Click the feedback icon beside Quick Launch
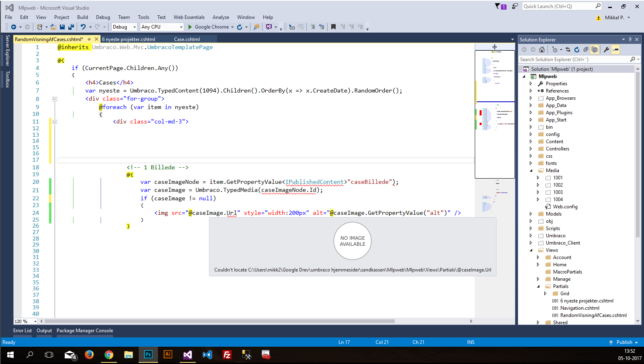 [x=515, y=6]
